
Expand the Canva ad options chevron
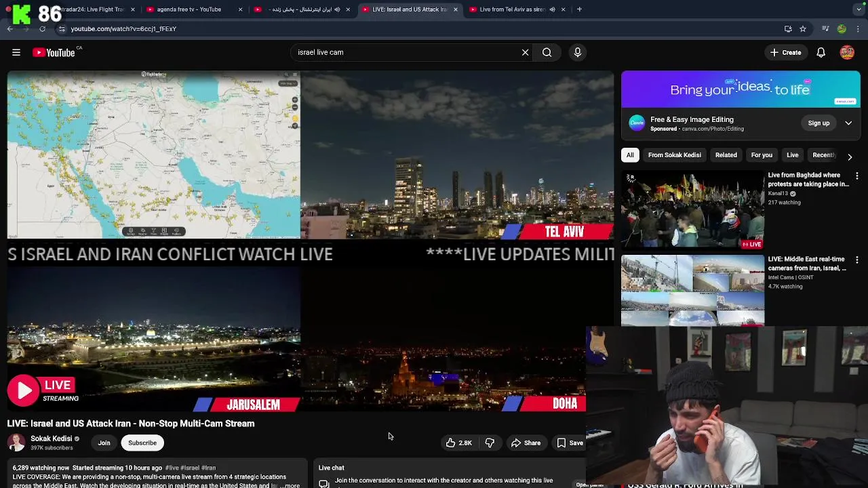point(848,123)
